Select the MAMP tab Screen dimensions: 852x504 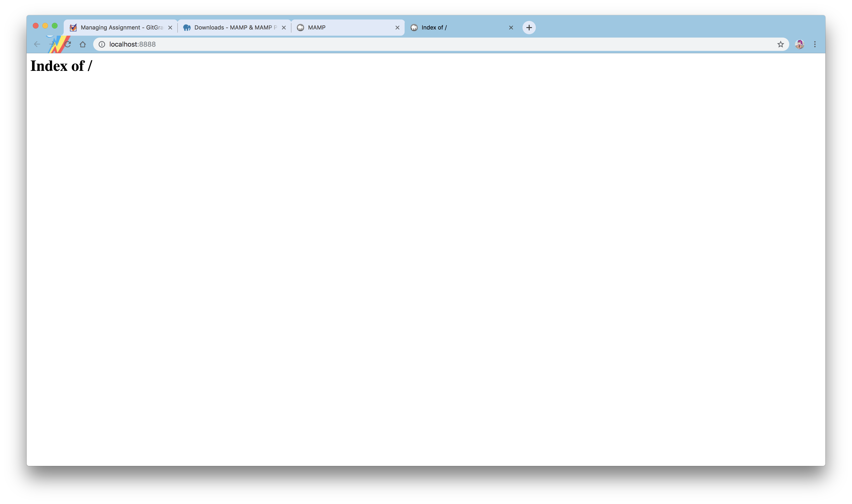(346, 28)
